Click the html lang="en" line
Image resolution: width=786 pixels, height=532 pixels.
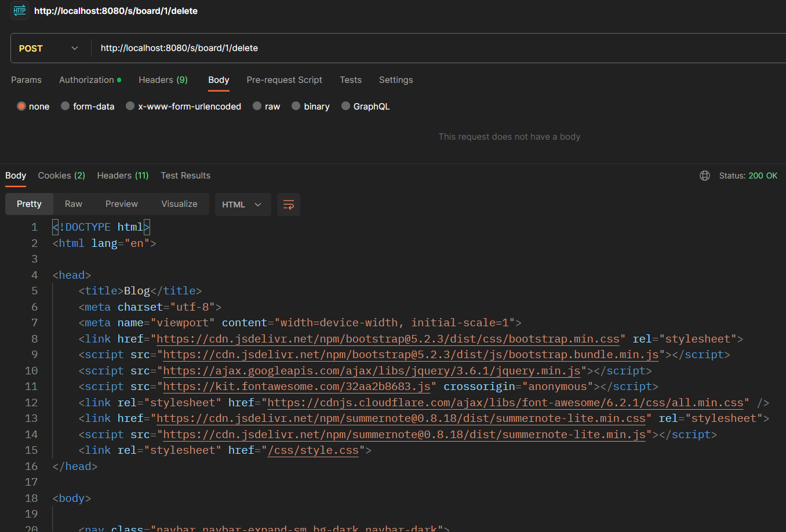pos(104,243)
